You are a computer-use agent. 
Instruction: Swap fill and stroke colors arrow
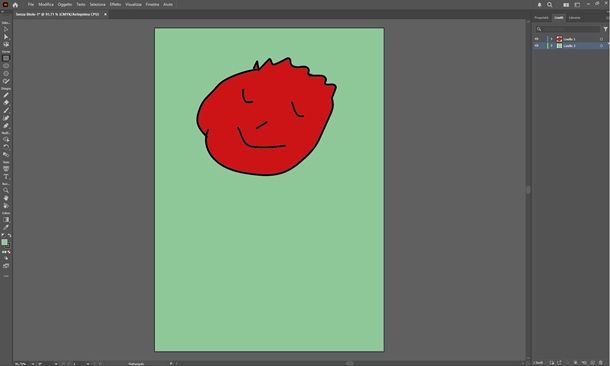(x=9, y=235)
